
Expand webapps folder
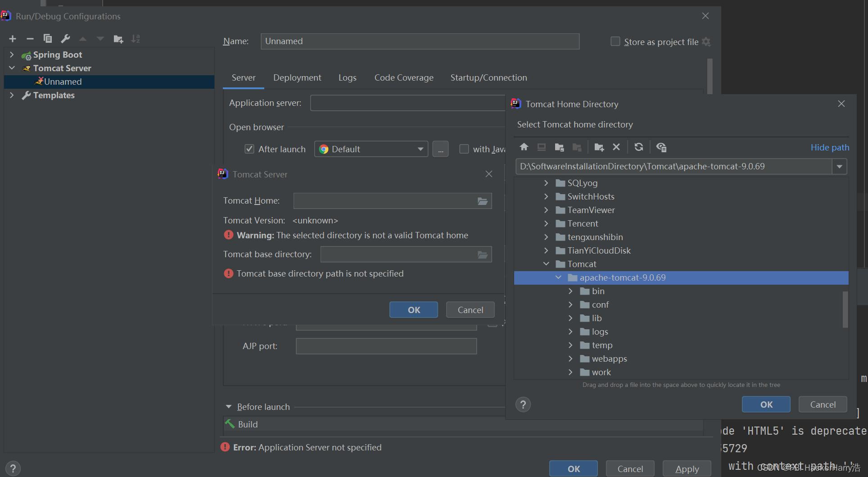pos(570,359)
